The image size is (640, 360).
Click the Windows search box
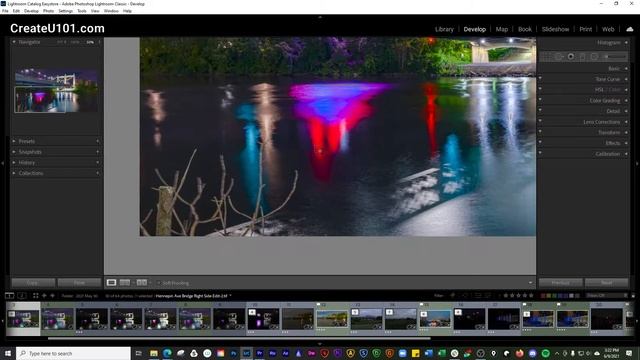coord(73,353)
